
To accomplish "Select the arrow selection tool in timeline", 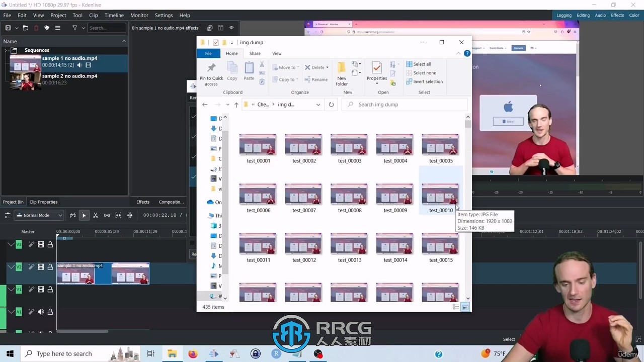I will [x=84, y=215].
